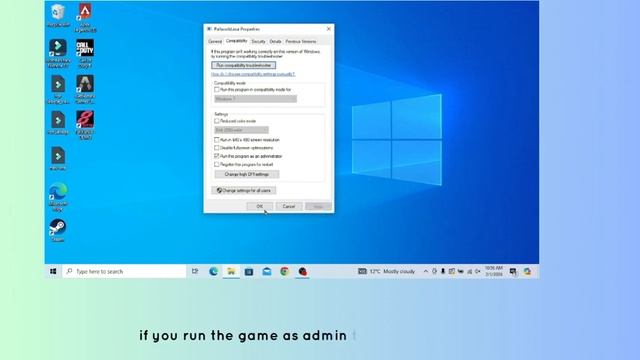Click Change high DPI settings button

click(247, 174)
